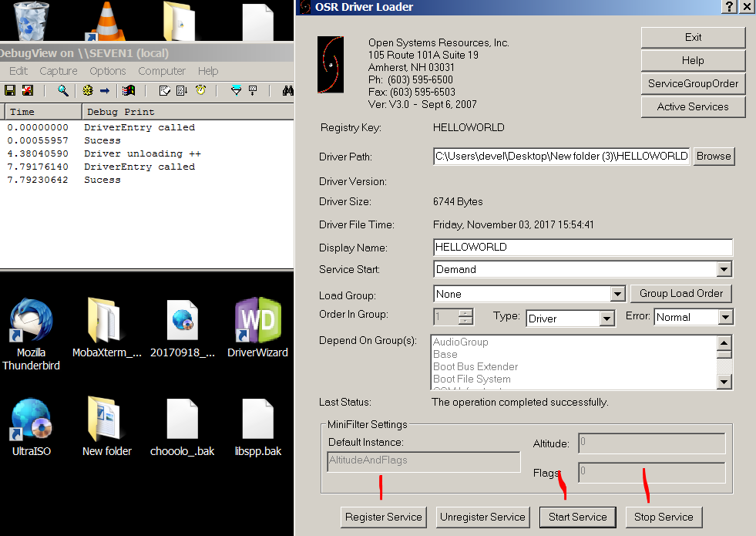Click the Save icon in DebugView toolbar
This screenshot has width=756, height=536.
pos(11,91)
